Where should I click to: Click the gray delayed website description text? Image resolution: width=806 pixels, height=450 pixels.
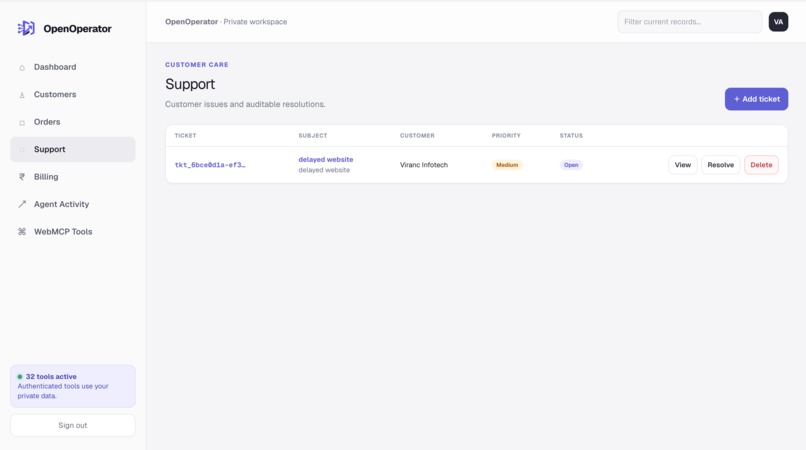click(324, 170)
